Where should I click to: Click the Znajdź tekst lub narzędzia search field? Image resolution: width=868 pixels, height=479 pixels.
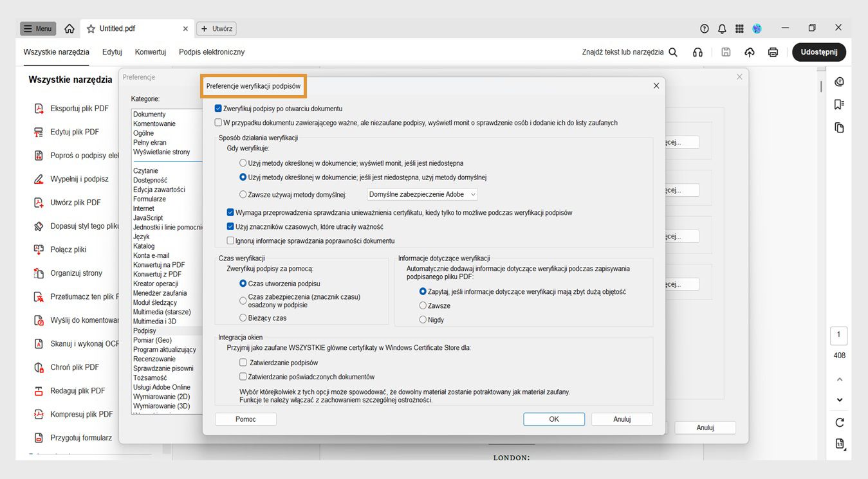[x=622, y=52]
